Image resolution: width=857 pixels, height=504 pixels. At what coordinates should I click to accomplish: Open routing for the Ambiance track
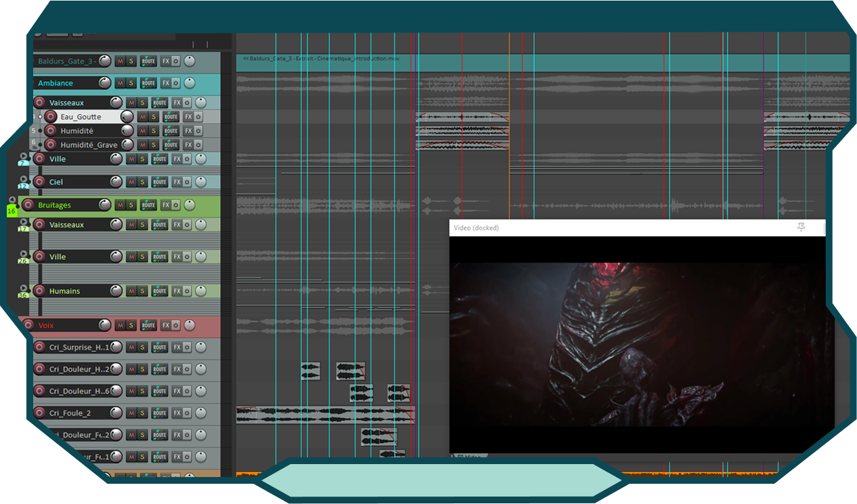pyautogui.click(x=148, y=83)
